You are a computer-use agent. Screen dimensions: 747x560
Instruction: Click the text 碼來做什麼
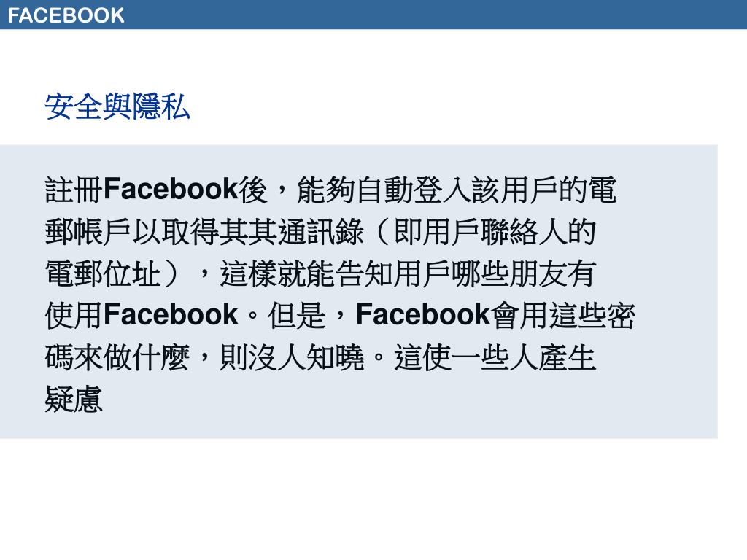pyautogui.click(x=117, y=357)
